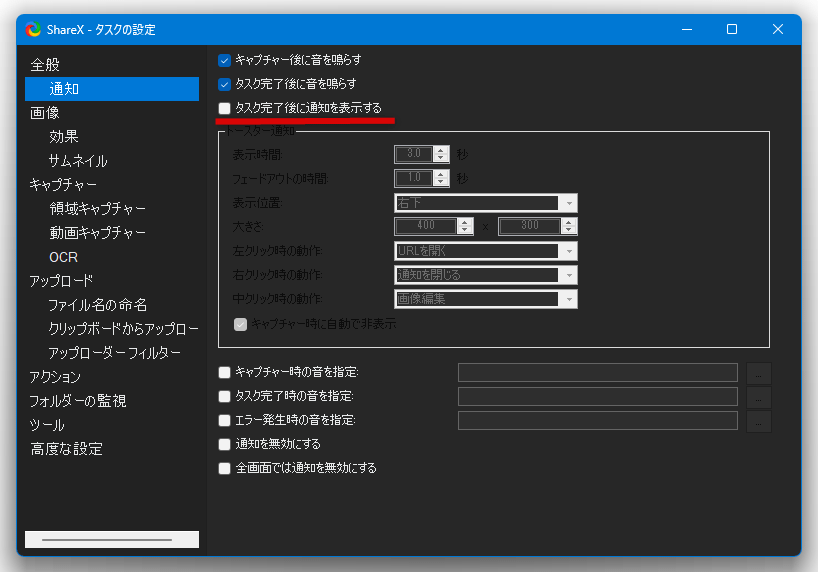Click the 表示時間 spinner arrows
The image size is (818, 572).
(441, 154)
